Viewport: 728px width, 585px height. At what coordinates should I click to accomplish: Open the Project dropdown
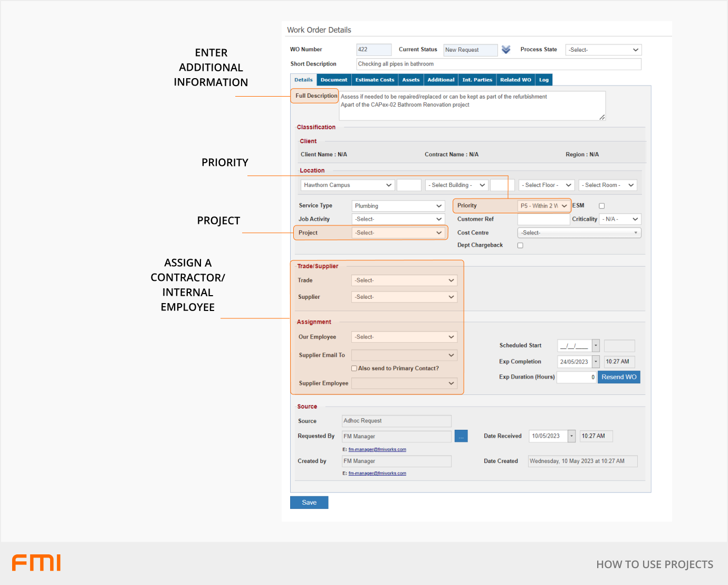point(398,233)
